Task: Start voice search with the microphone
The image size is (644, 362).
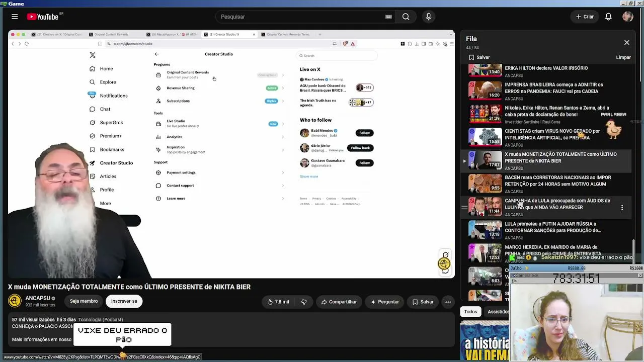Action: tap(429, 17)
